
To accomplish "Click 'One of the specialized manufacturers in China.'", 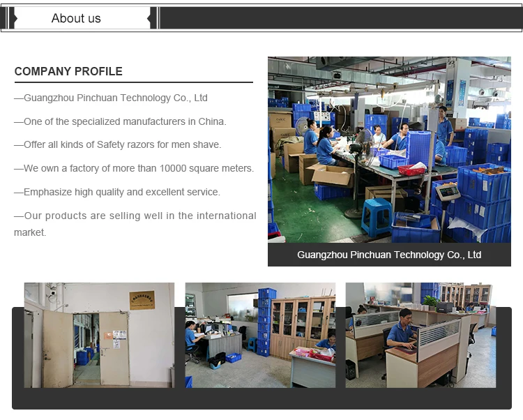I will point(120,121).
